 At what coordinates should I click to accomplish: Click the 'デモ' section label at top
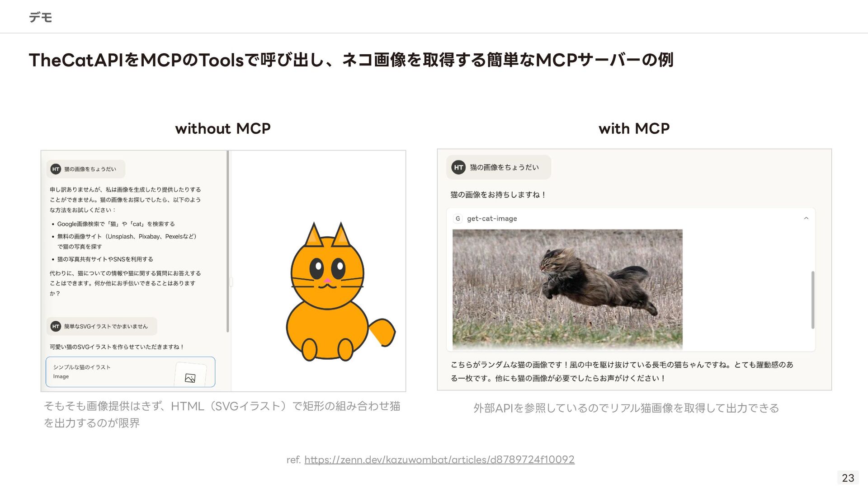pyautogui.click(x=41, y=17)
